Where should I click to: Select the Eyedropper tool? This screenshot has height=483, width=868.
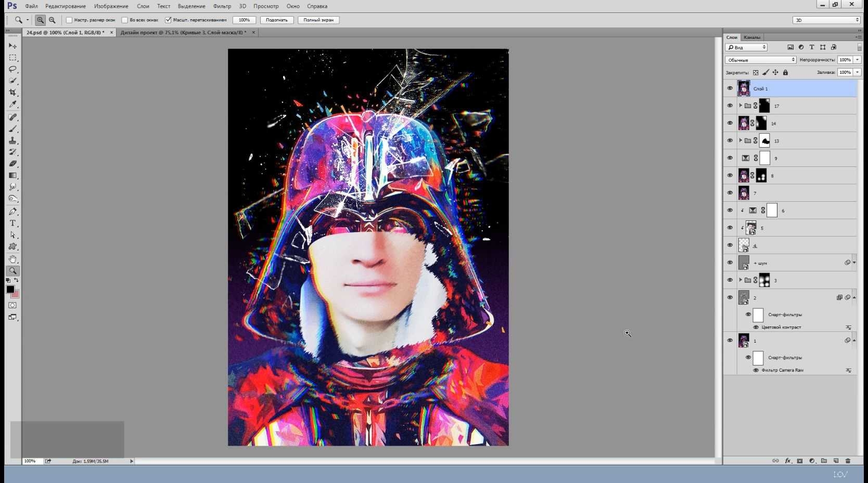tap(12, 104)
